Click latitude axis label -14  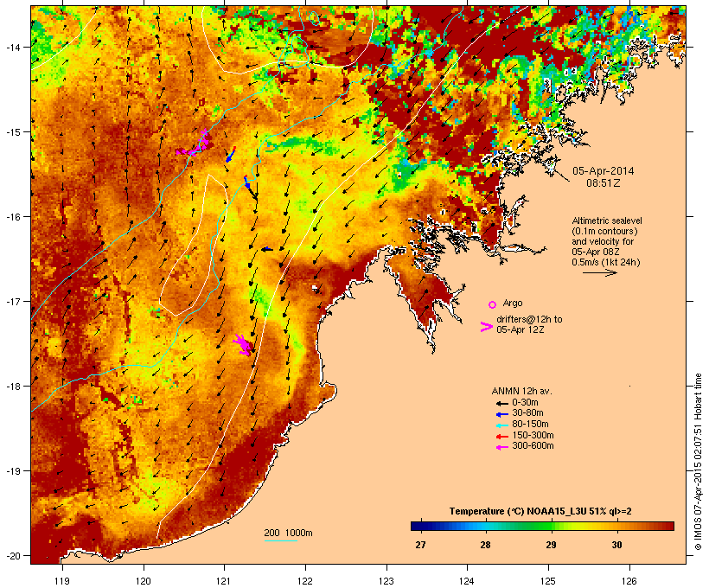click(12, 47)
